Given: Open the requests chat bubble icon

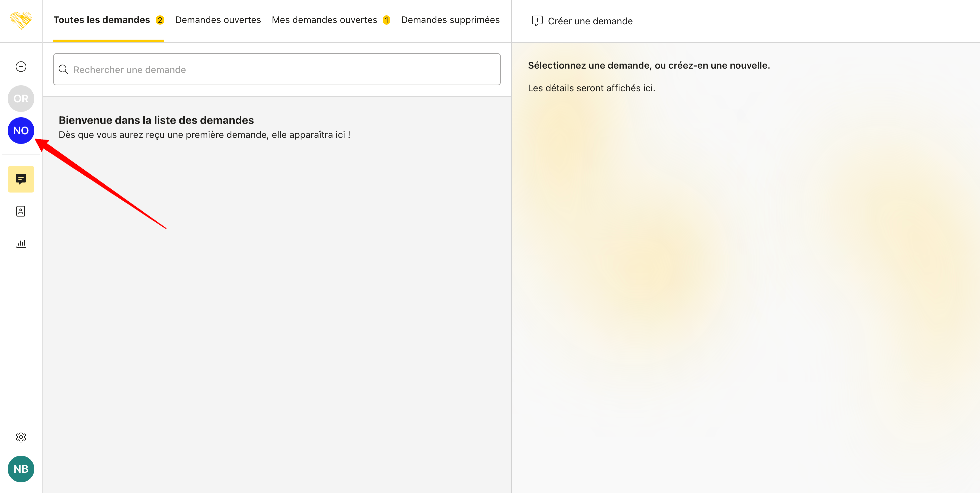Looking at the screenshot, I should 21,179.
